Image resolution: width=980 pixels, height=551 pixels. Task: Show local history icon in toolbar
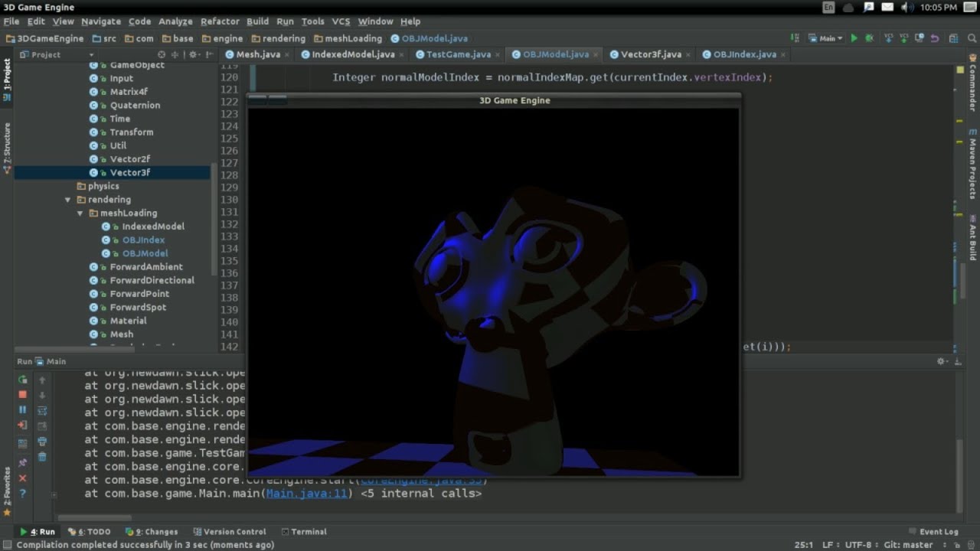click(x=920, y=38)
